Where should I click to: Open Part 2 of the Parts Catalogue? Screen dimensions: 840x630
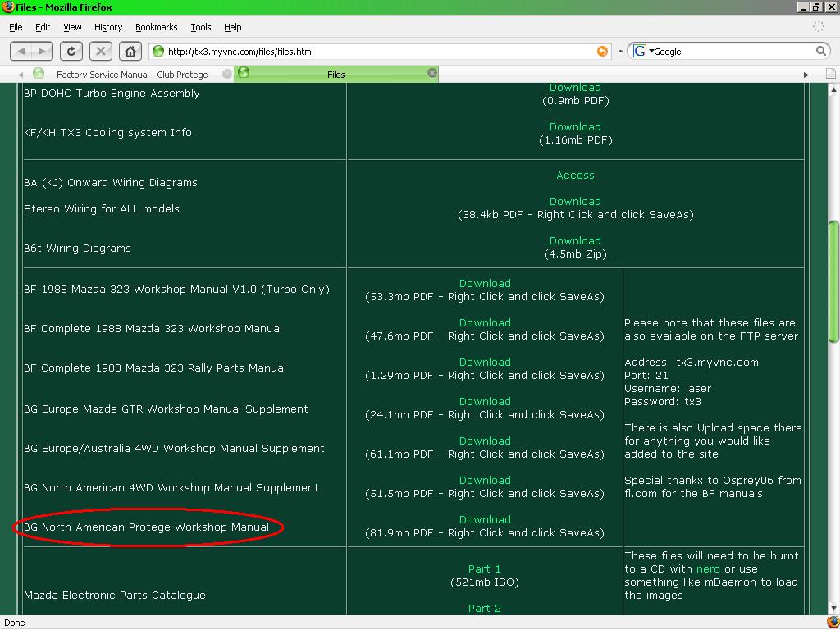[484, 609]
